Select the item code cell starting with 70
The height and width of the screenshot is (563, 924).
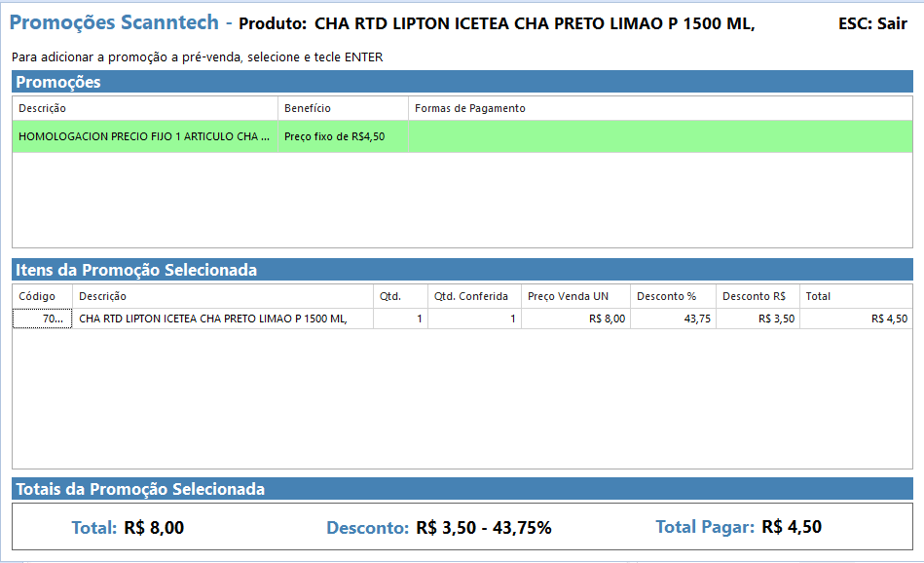(42, 319)
